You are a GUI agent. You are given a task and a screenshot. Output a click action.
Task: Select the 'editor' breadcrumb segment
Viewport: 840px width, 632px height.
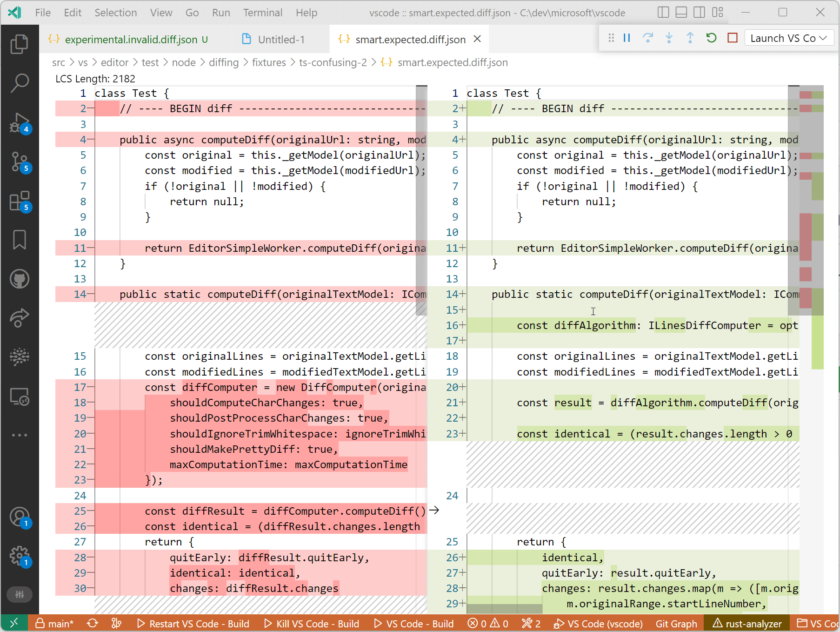(x=114, y=62)
